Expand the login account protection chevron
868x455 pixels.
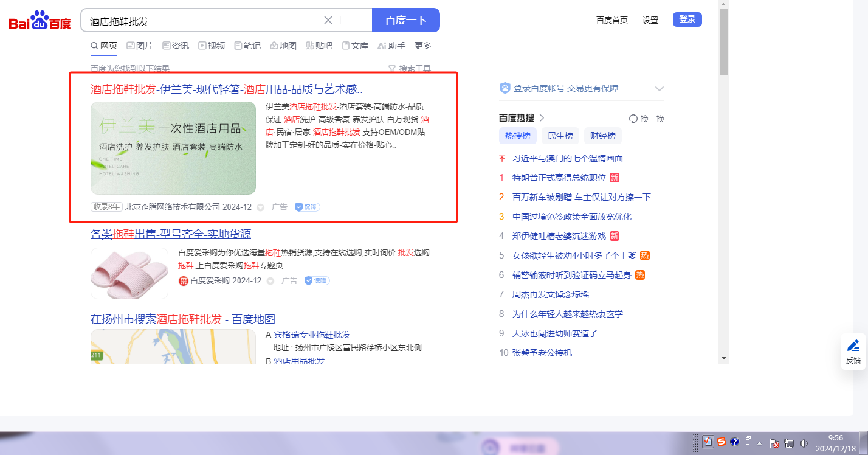[660, 89]
